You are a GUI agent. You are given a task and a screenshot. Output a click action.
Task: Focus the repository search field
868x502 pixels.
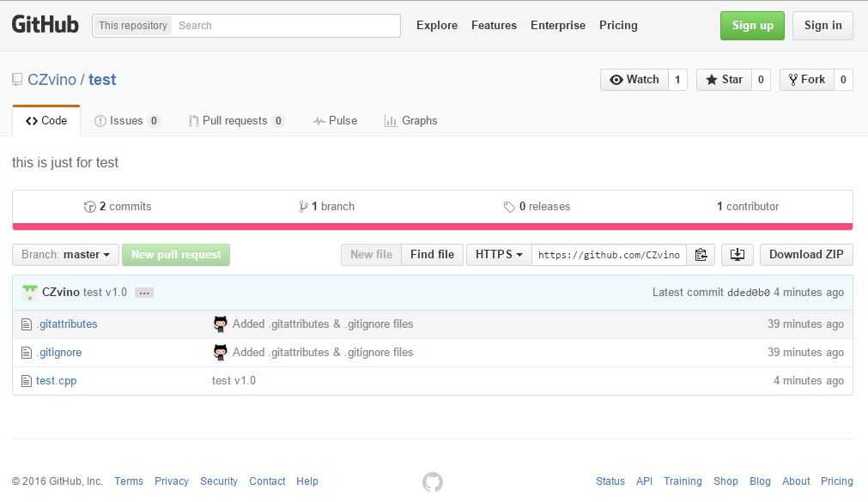285,26
